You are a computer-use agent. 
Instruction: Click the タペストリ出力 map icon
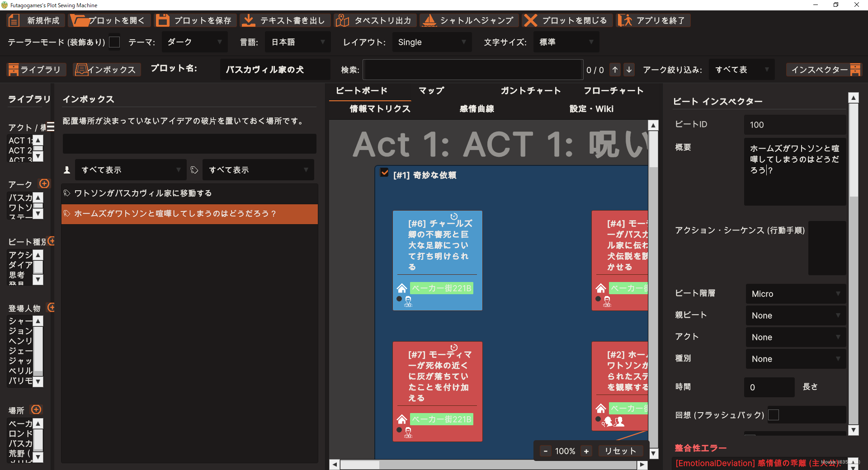click(342, 20)
